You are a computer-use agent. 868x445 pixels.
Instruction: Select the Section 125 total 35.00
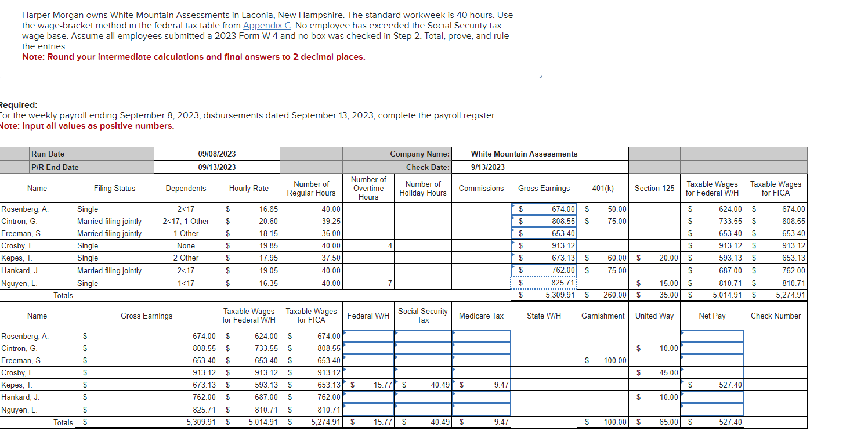[x=654, y=295]
